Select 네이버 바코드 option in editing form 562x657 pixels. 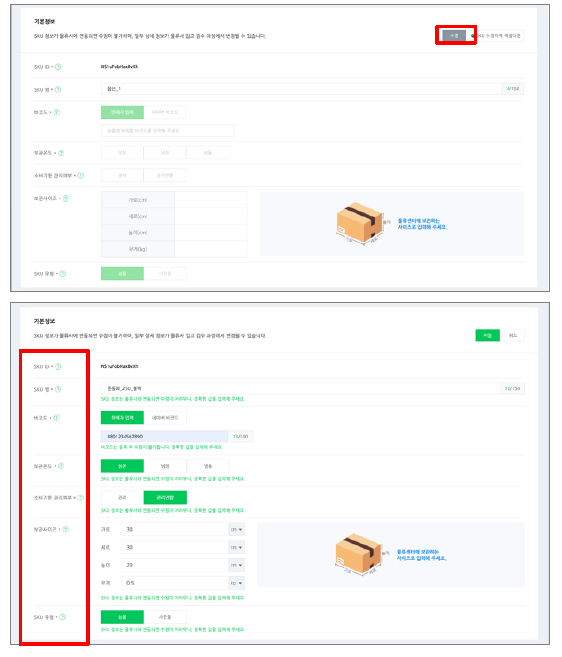pyautogui.click(x=165, y=418)
